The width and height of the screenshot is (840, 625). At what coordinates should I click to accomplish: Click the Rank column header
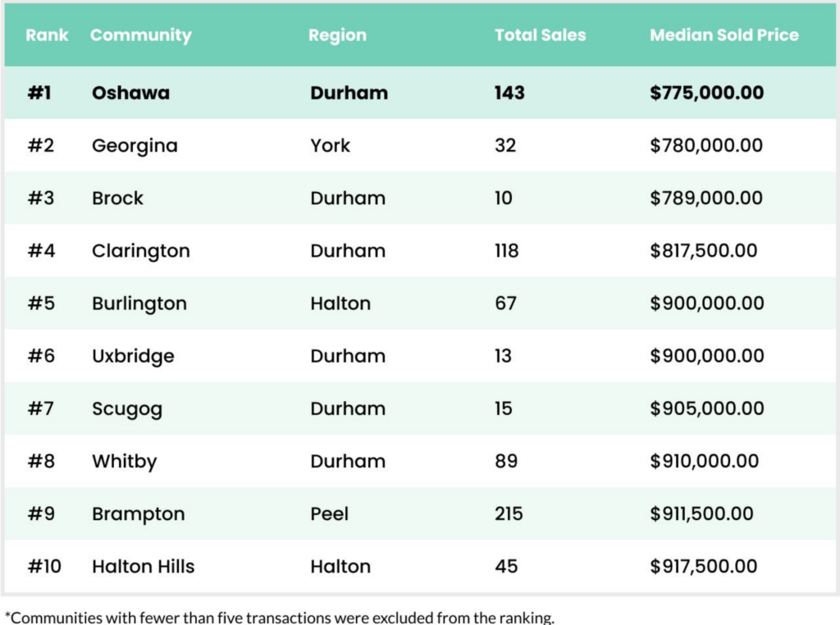tap(47, 35)
